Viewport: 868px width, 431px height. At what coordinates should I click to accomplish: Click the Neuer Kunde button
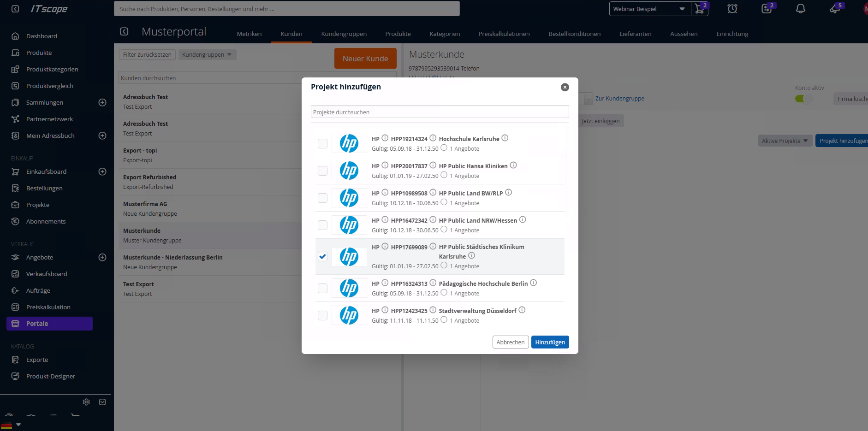365,59
